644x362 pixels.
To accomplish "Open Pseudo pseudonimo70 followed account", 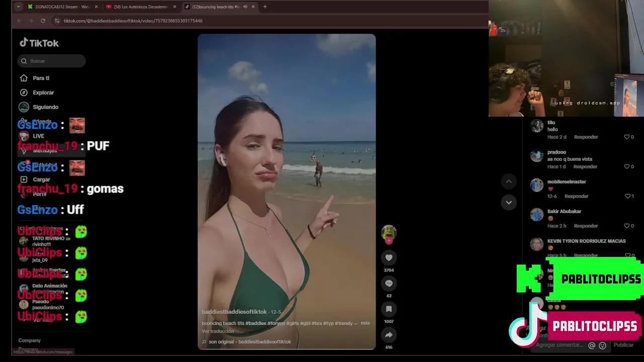I will 42,305.
